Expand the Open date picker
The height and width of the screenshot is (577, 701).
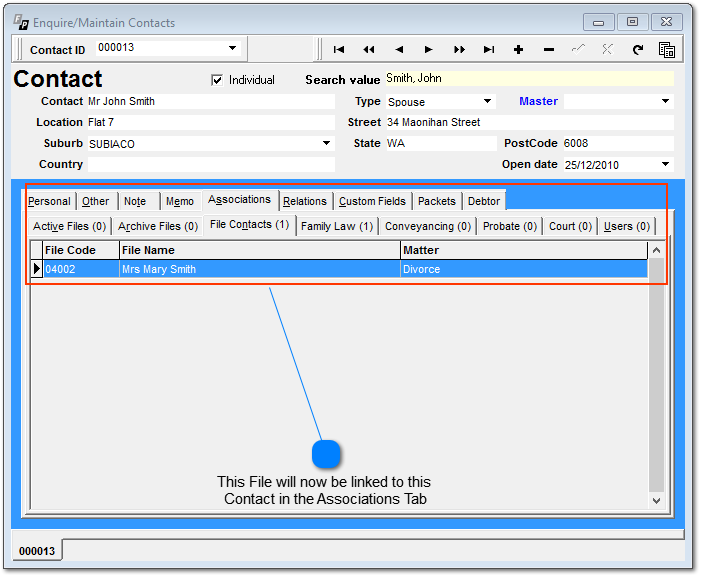coord(666,165)
